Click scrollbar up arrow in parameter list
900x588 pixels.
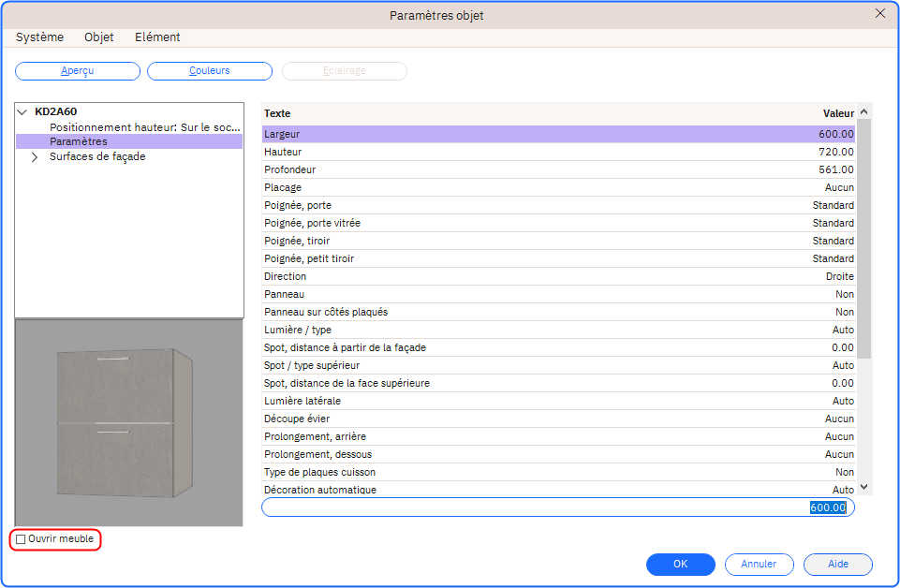(863, 113)
